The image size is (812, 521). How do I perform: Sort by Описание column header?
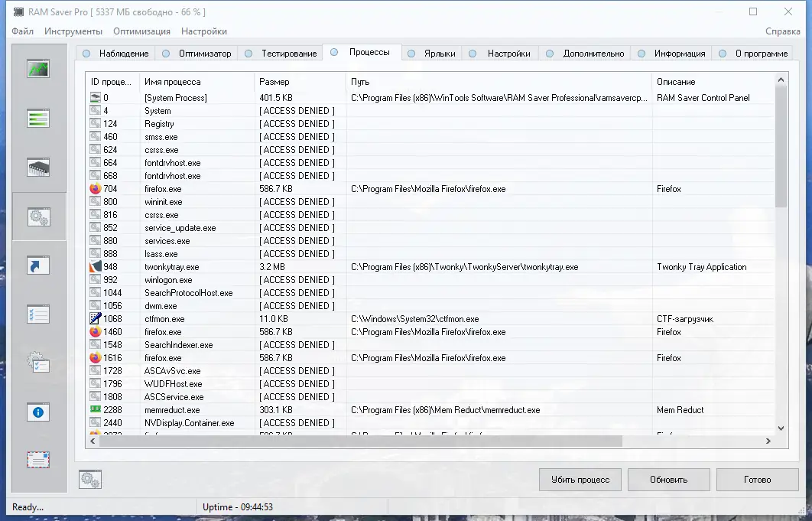click(x=713, y=81)
